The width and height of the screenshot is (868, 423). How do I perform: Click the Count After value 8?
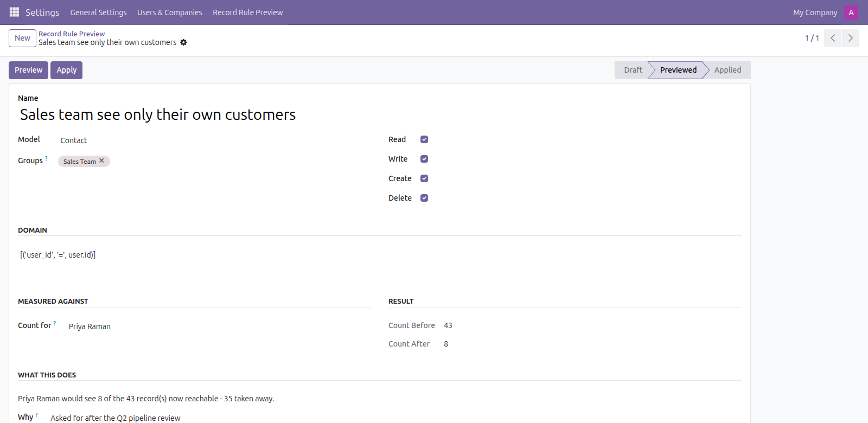[446, 344]
